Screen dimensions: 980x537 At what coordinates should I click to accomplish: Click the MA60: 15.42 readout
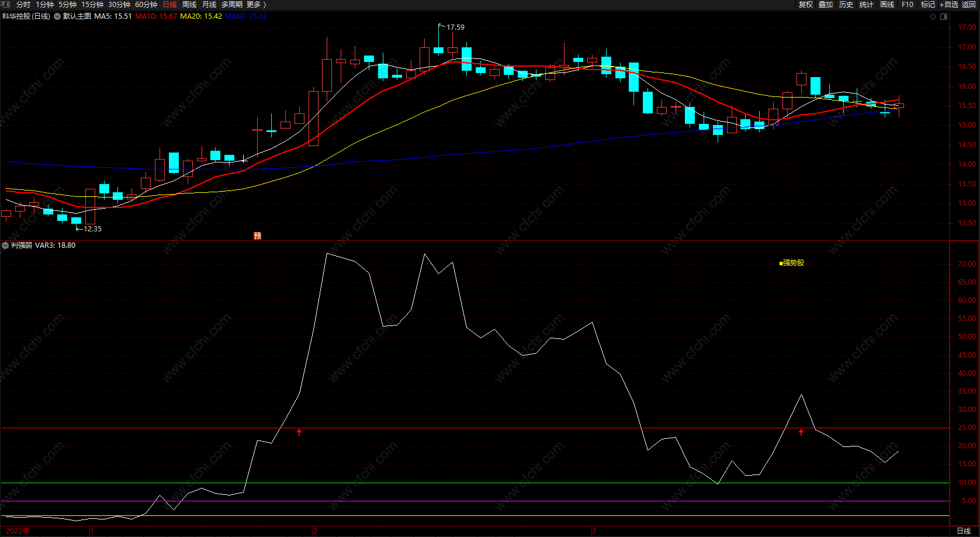pyautogui.click(x=245, y=16)
